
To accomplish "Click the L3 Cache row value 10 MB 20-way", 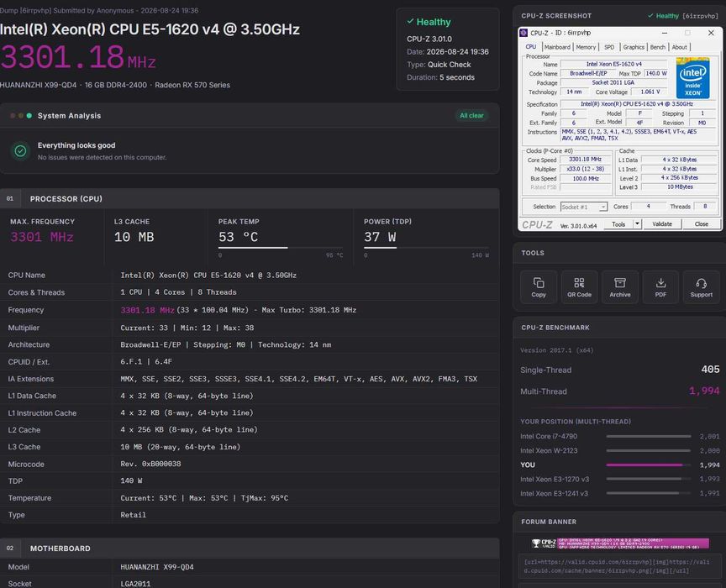I will tap(180, 447).
